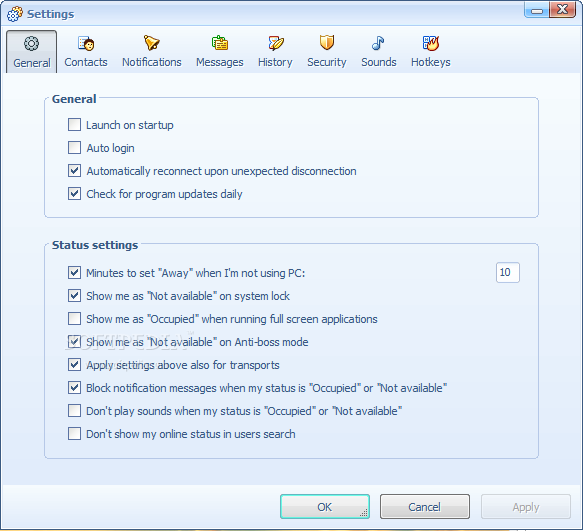Disable automatic reconnect upon disconnection

pos(74,171)
